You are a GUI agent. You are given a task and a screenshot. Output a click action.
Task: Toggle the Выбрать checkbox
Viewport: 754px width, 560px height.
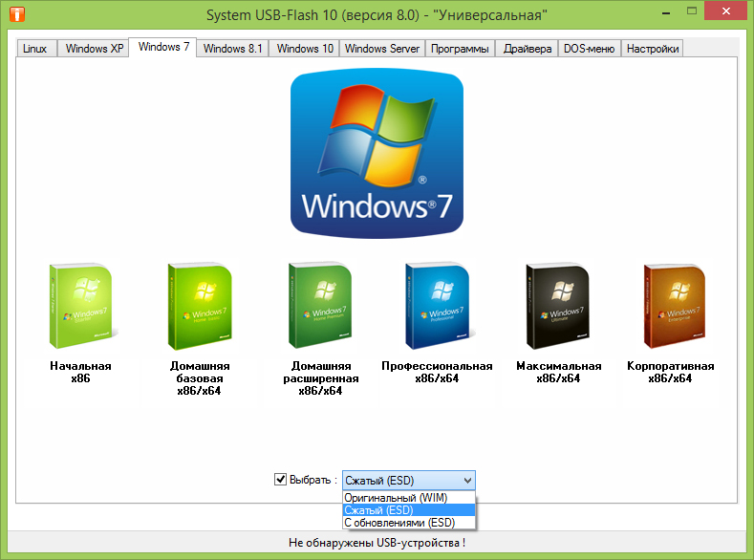pos(280,479)
